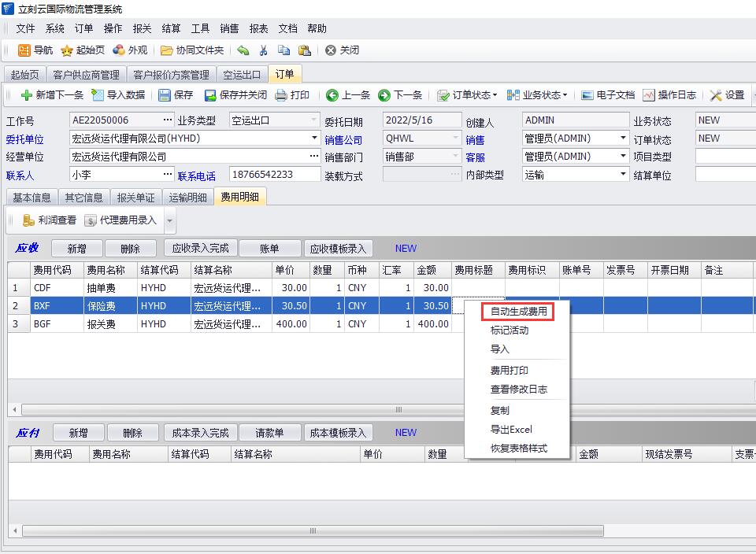
Task: Switch to the 运输明细 tab
Action: click(x=187, y=198)
